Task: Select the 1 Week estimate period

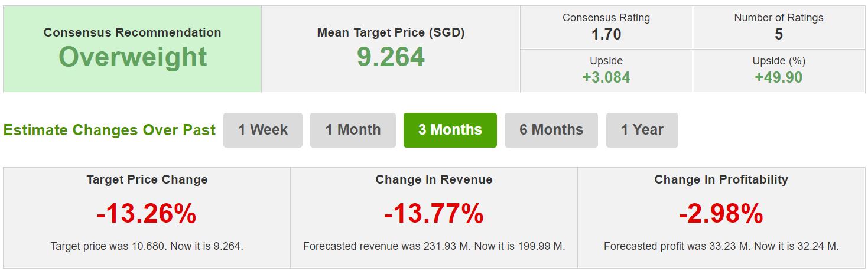Action: click(x=263, y=130)
